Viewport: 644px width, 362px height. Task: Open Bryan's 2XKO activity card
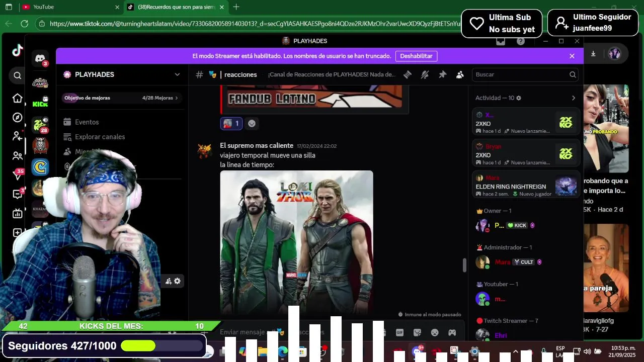pyautogui.click(x=526, y=153)
